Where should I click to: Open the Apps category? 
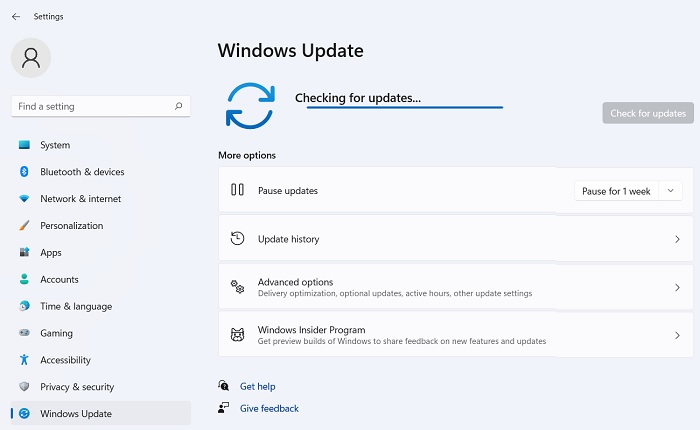tap(101, 252)
